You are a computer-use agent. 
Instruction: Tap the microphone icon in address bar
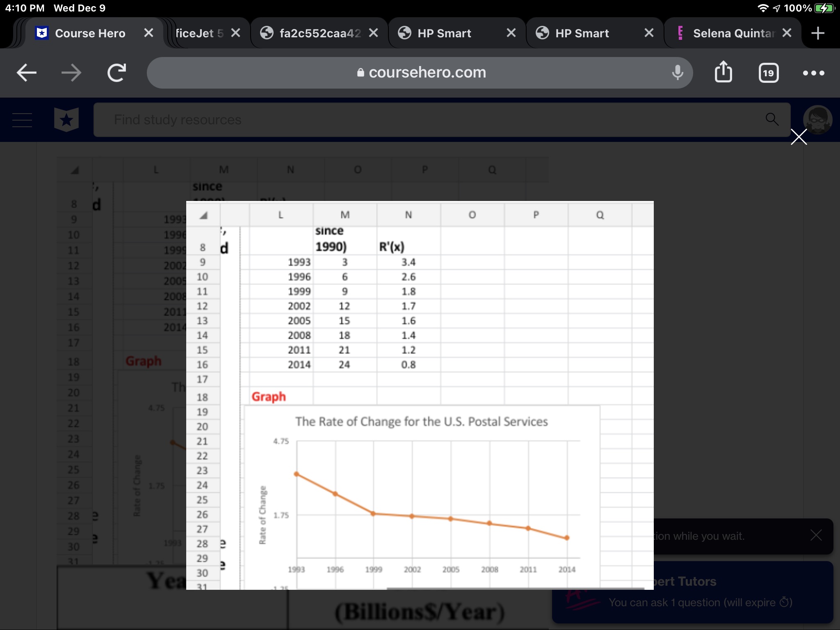678,73
